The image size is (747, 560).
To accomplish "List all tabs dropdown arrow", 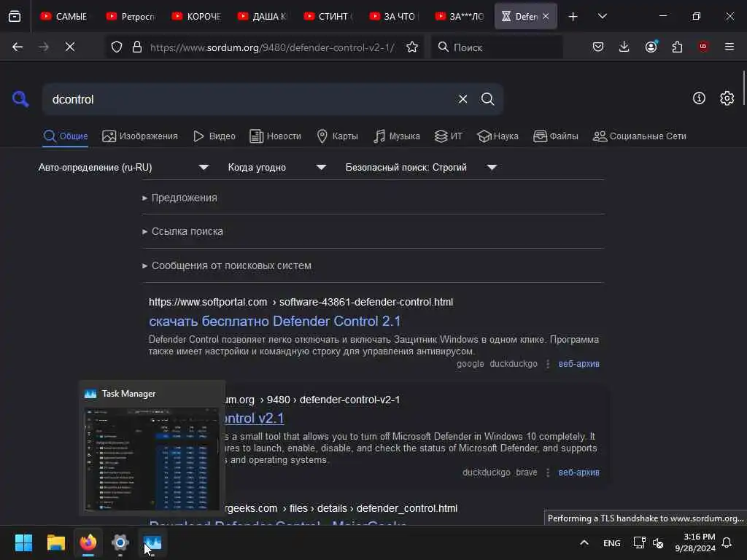I will (x=603, y=17).
